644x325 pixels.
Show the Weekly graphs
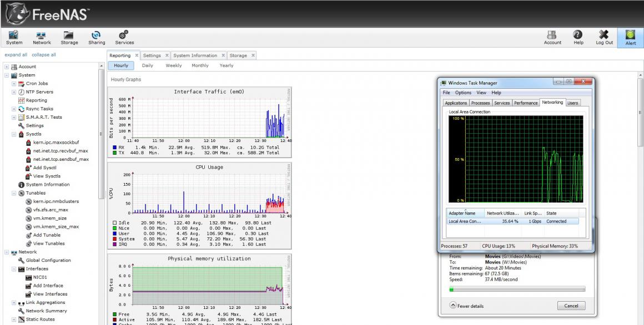174,65
